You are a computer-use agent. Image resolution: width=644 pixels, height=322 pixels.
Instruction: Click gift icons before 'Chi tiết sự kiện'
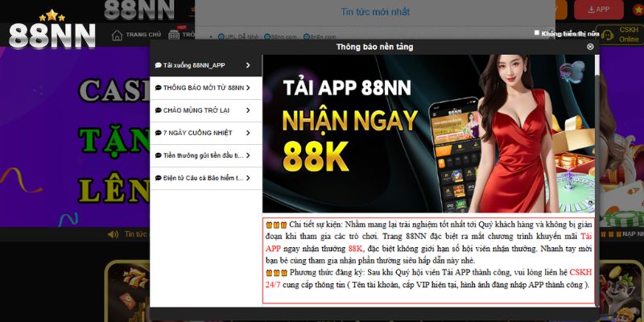[276, 225]
